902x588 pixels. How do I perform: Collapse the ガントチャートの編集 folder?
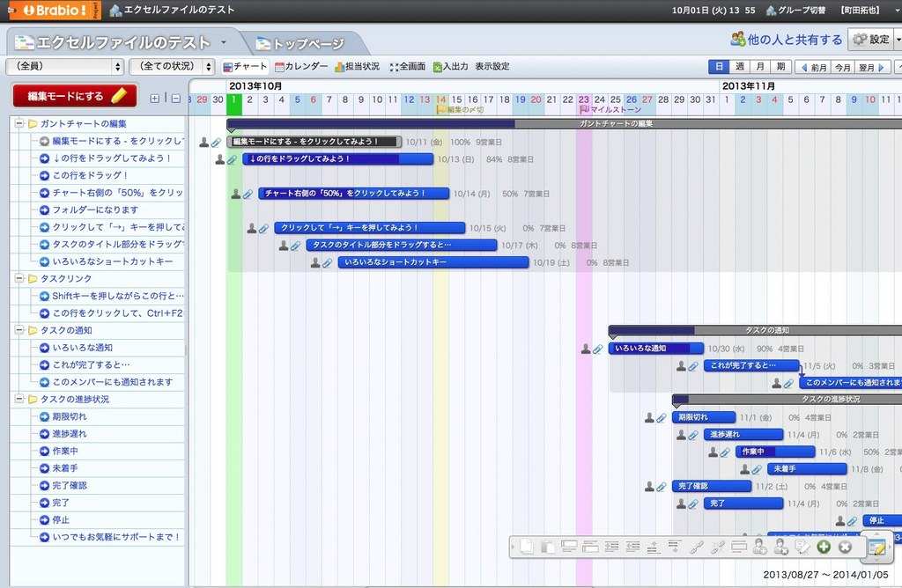click(19, 123)
